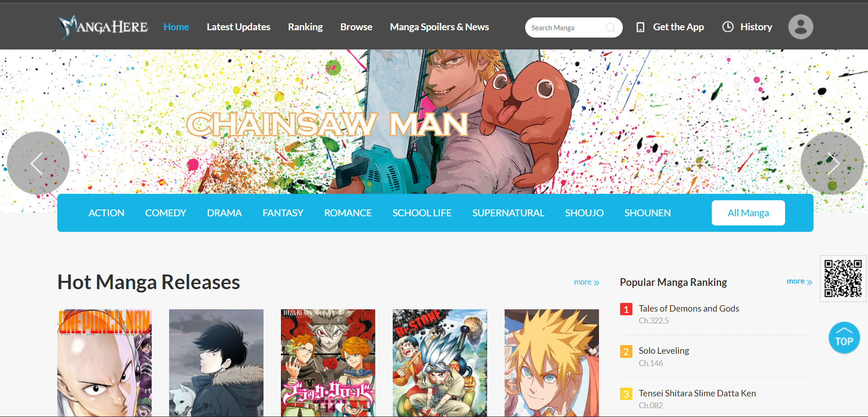868x417 pixels.
Task: Click the MangaHere logo
Action: coord(103,27)
